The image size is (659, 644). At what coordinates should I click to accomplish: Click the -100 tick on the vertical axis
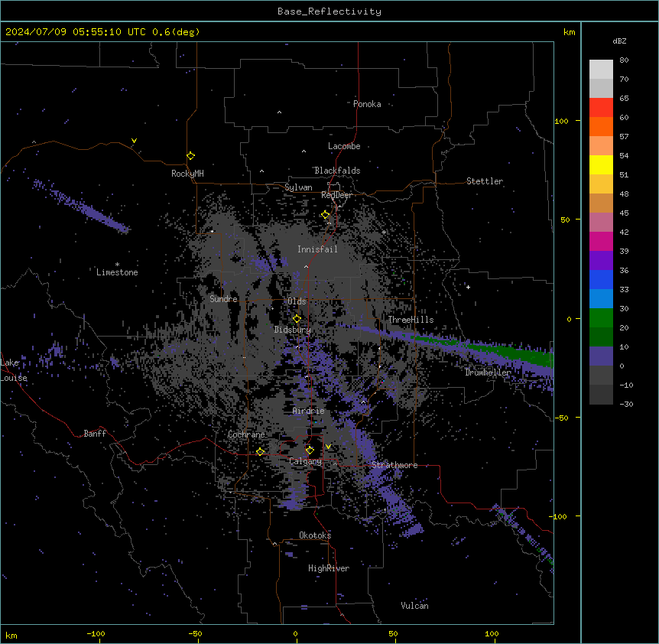pyautogui.click(x=560, y=516)
